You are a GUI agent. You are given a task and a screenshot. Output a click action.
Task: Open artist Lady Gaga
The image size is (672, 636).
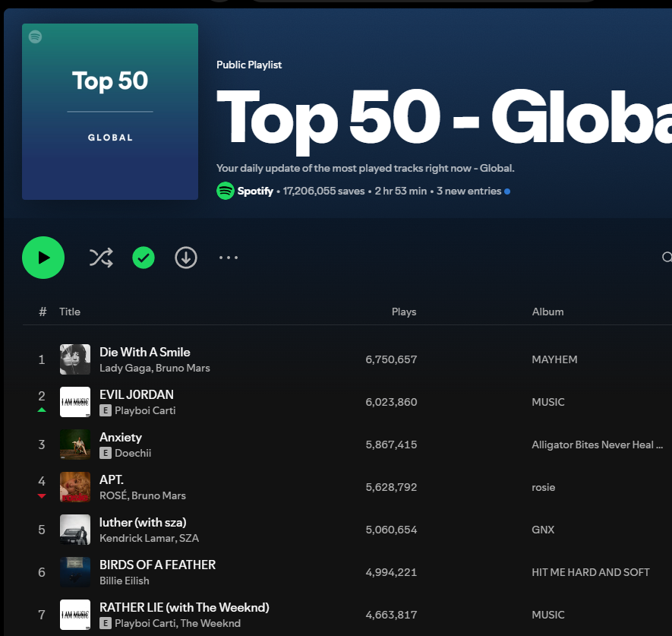(x=125, y=368)
